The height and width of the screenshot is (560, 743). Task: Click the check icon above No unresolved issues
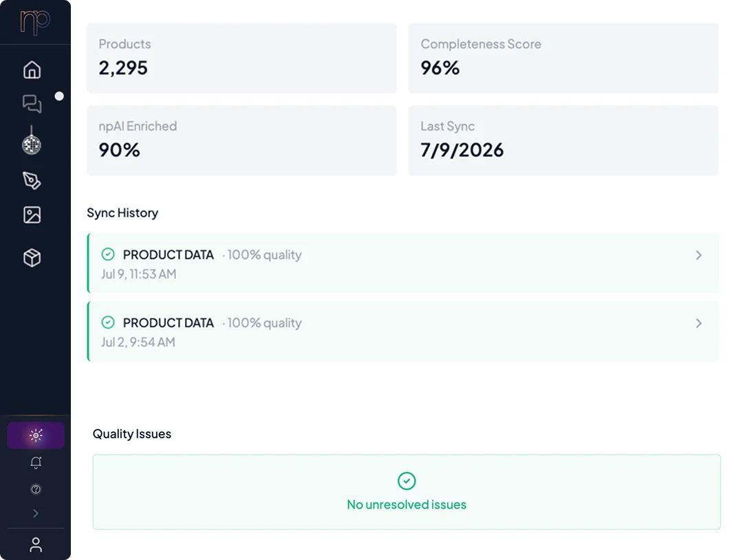407,481
